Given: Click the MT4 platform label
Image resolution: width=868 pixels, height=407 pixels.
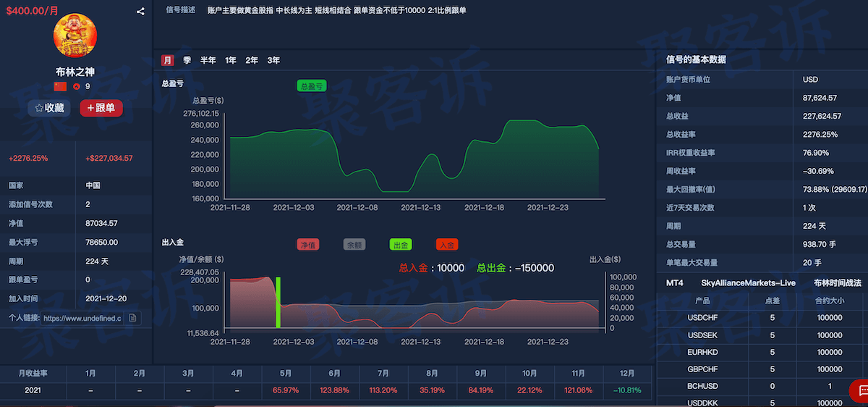Looking at the screenshot, I should coord(675,283).
